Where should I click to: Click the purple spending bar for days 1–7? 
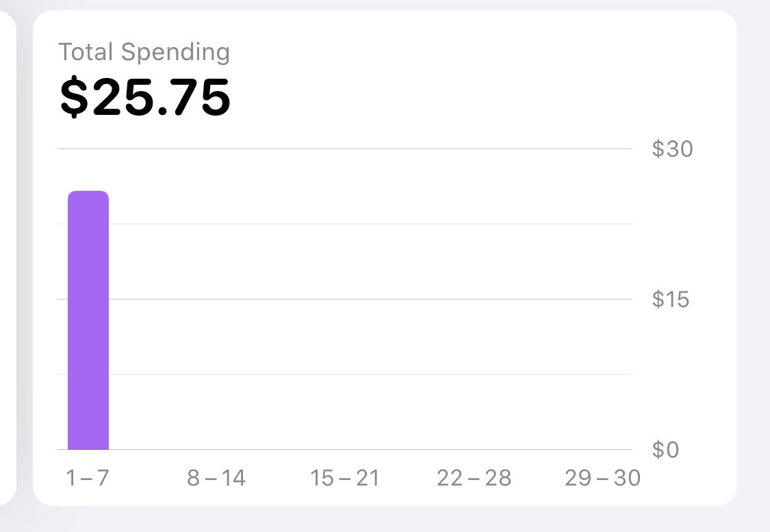click(88, 320)
